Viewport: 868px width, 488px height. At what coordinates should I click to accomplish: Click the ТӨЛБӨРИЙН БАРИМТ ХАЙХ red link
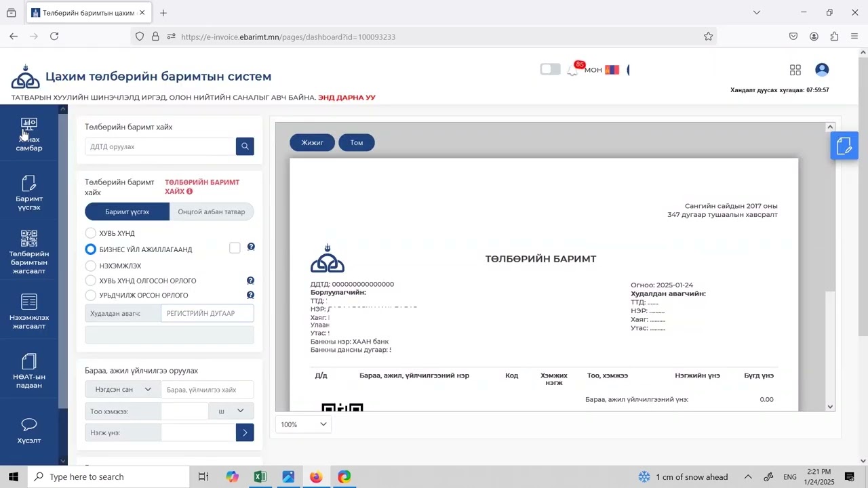click(202, 187)
